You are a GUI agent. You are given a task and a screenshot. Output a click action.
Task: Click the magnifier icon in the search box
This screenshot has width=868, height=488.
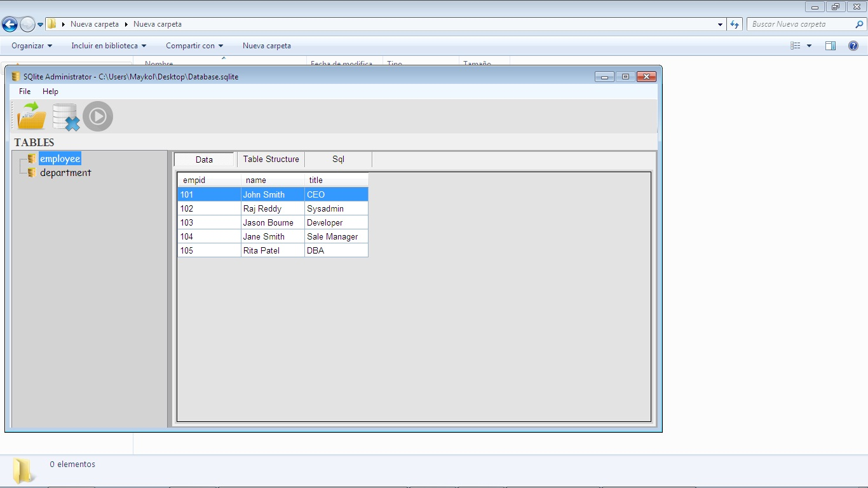coord(859,24)
